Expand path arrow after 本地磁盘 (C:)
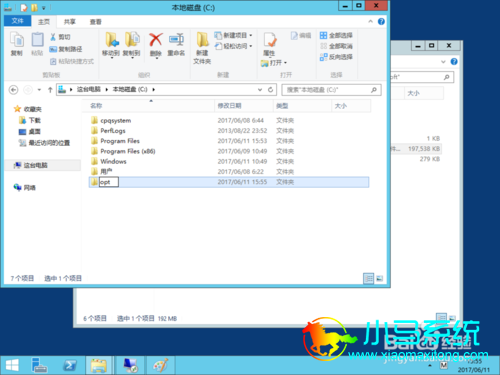Viewport: 500px width, 375px height. (154, 90)
